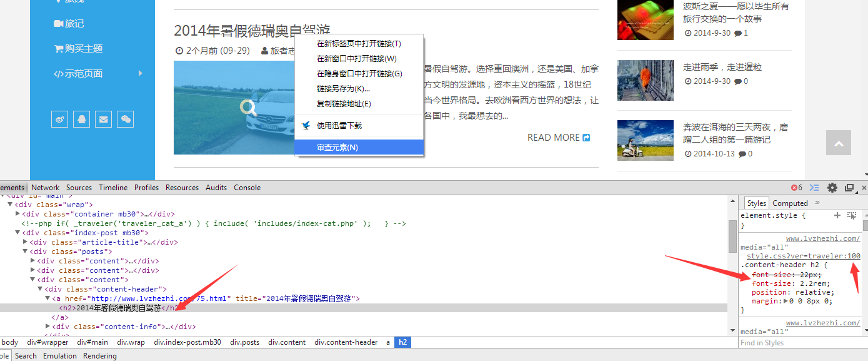Switch to the Console tab
The image size is (868, 361).
(x=247, y=188)
